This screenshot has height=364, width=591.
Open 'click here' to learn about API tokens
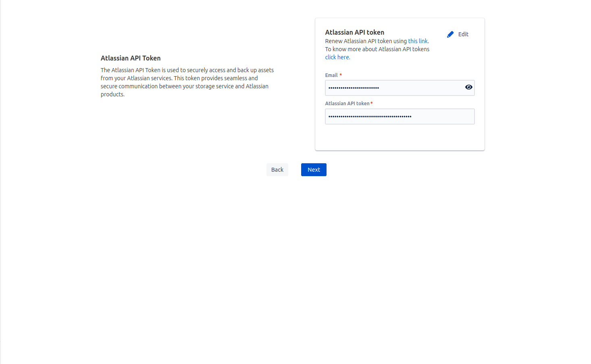point(337,57)
